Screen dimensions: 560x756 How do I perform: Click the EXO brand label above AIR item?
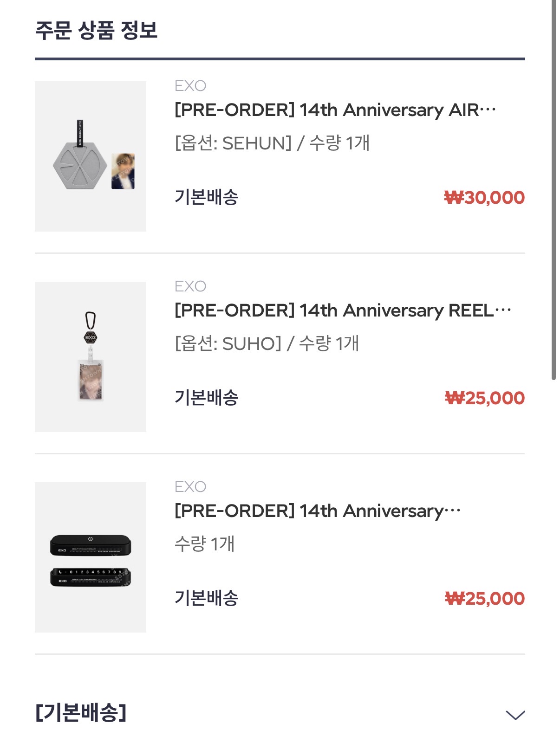tap(190, 86)
